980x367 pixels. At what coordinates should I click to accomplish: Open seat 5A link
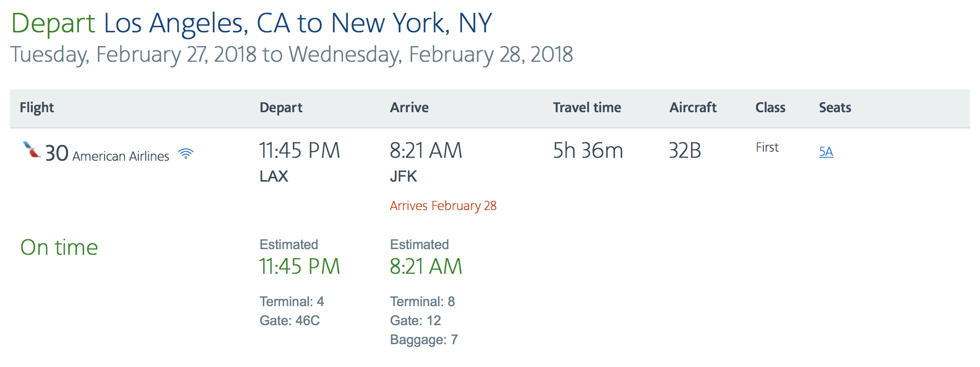[x=826, y=152]
